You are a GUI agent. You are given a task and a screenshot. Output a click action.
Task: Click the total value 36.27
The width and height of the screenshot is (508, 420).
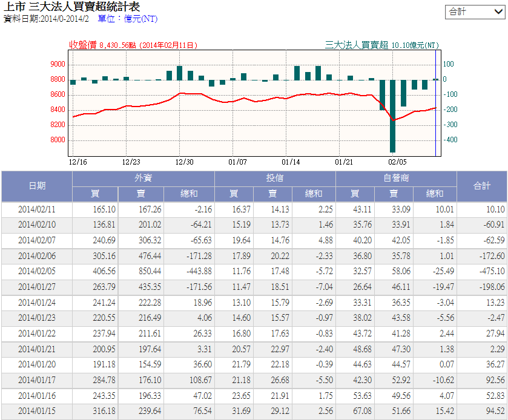495,364
